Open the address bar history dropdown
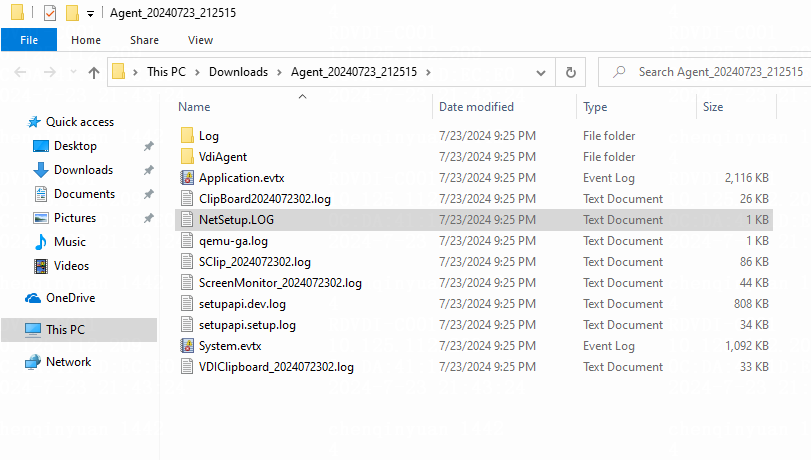Screen dimensions: 811x460 (x=541, y=72)
